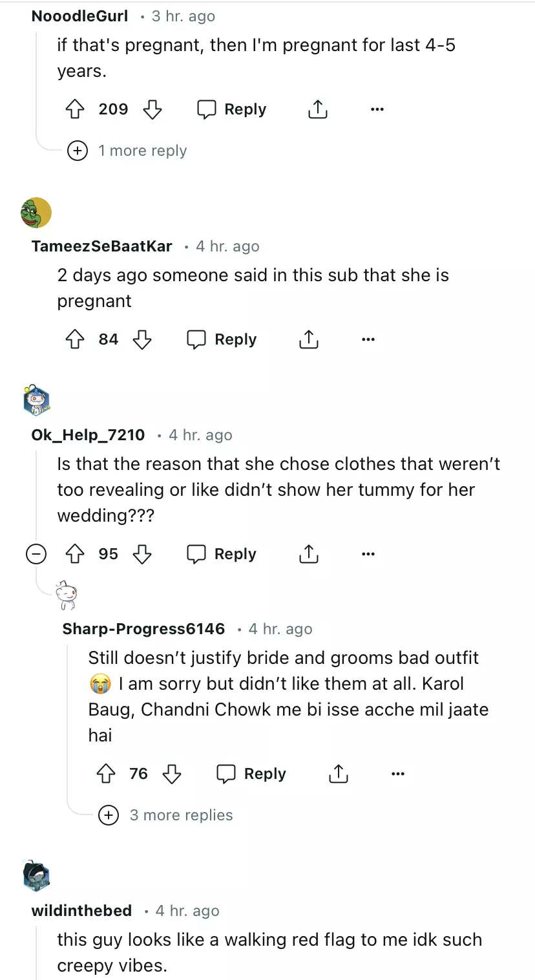This screenshot has height=980, width=535.
Task: Collapse Ok_Help_7210's comment thread
Action: (x=36, y=554)
